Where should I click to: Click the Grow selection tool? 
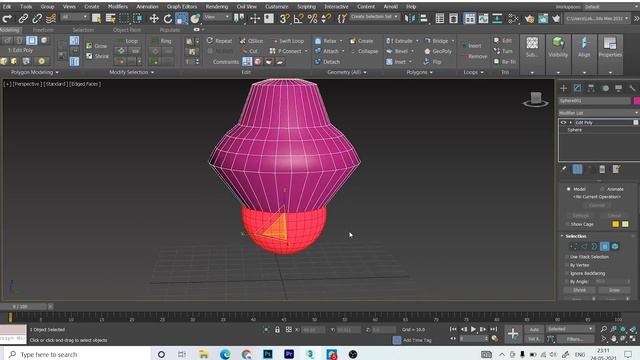coord(97,46)
